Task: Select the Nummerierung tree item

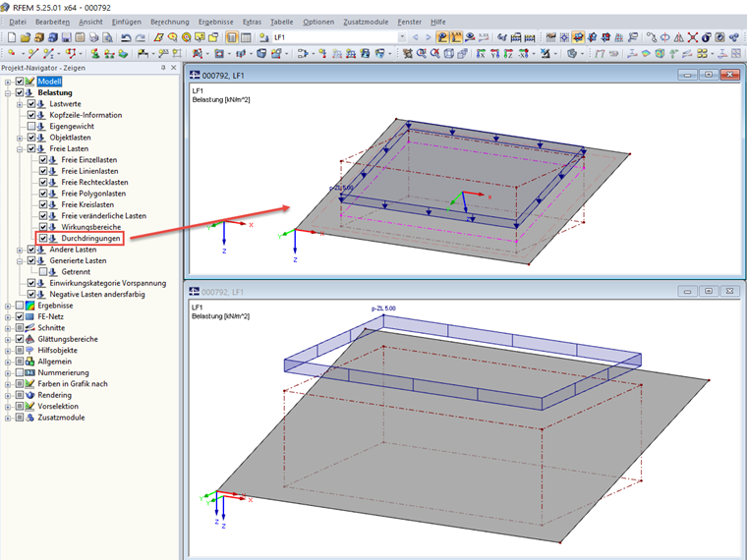Action: [x=63, y=373]
